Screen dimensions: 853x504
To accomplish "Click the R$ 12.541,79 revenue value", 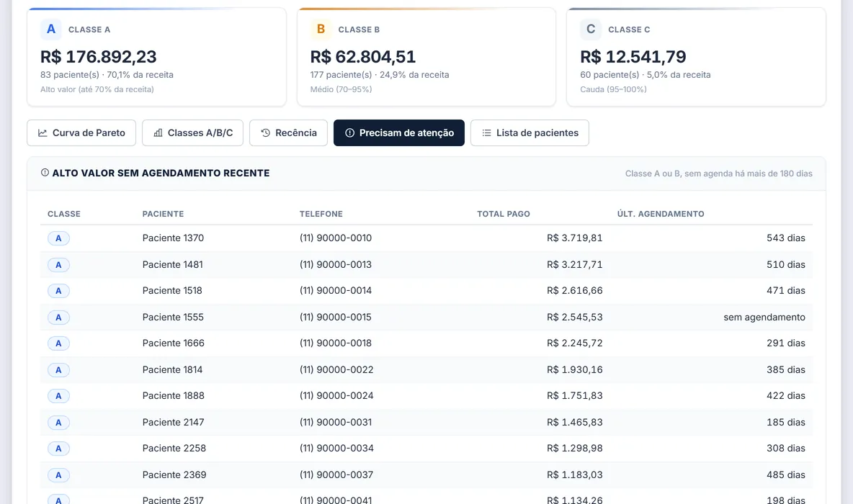I will tap(633, 57).
